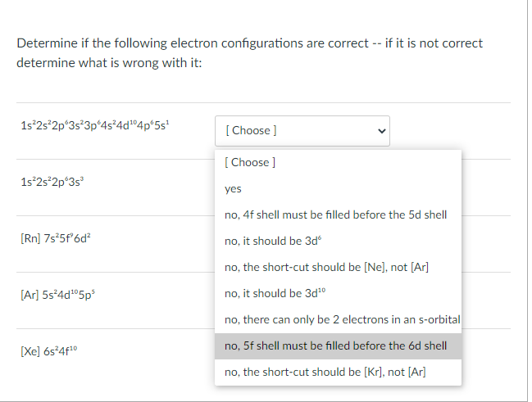Screen dimensions: 532x402
Task: Click the 'determine what is wrong with it' line
Action: pyautogui.click(x=109, y=62)
